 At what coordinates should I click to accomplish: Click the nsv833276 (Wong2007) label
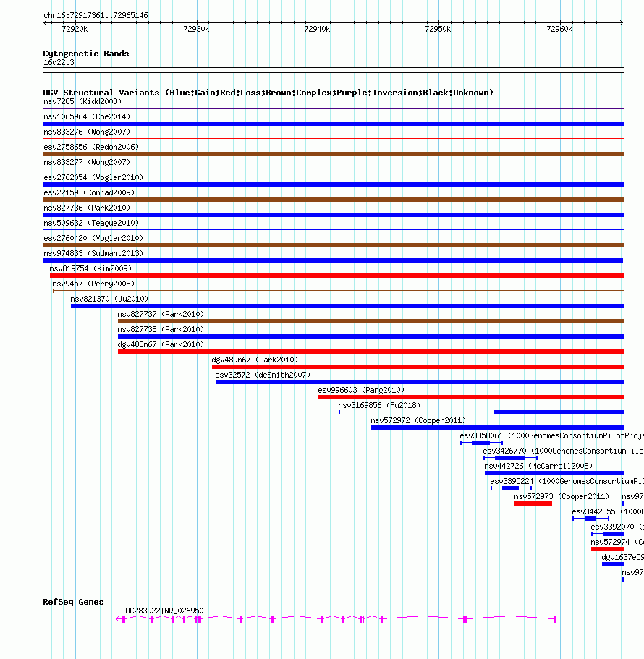[87, 132]
